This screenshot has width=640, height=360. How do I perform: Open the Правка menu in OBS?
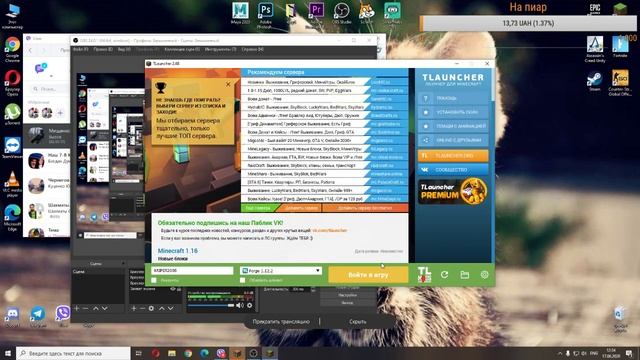click(102, 49)
